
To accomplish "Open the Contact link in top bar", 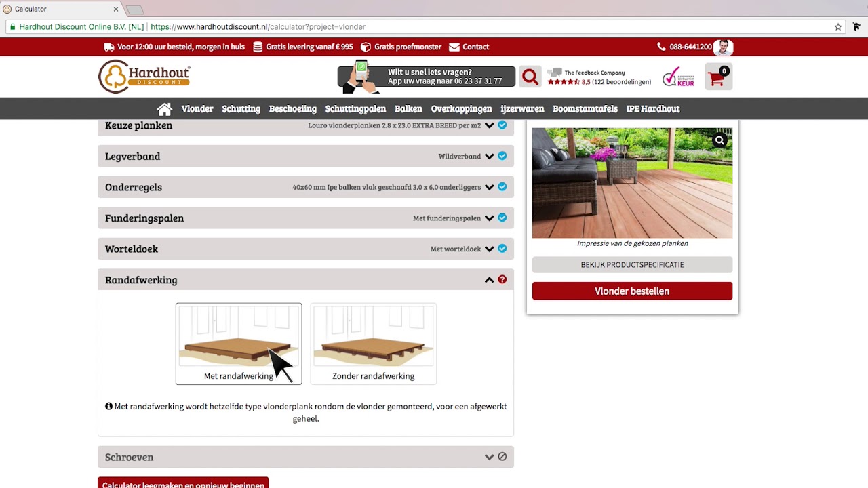I will [475, 47].
